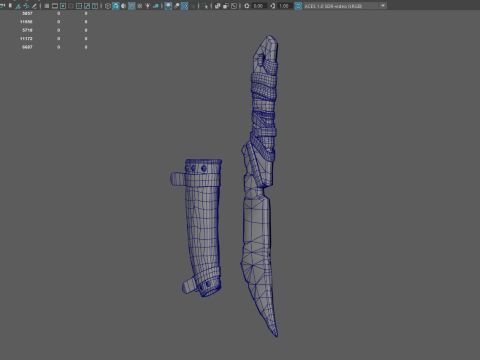Activate the 2D Pan/Zoom tool

point(26,6)
